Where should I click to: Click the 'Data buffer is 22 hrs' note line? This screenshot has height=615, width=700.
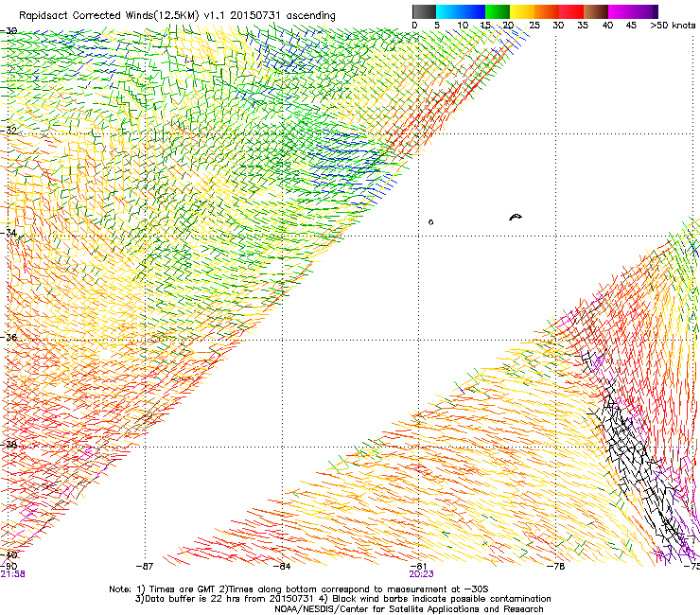tap(342, 599)
